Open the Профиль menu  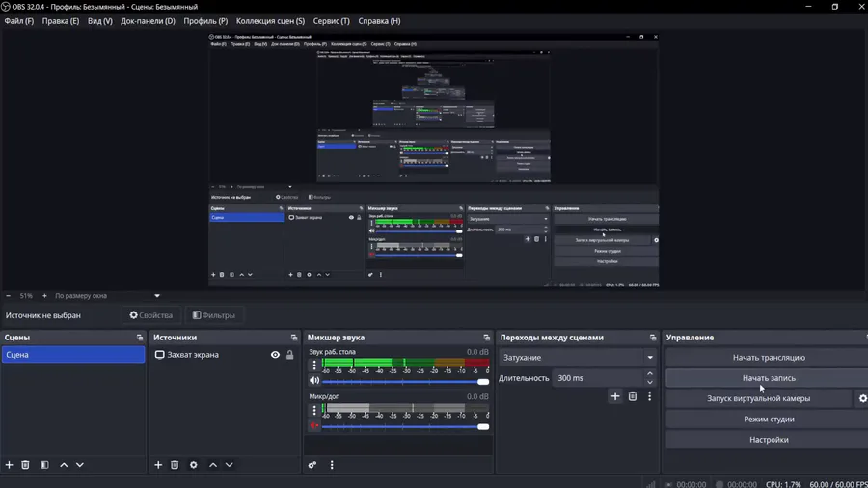coord(205,21)
